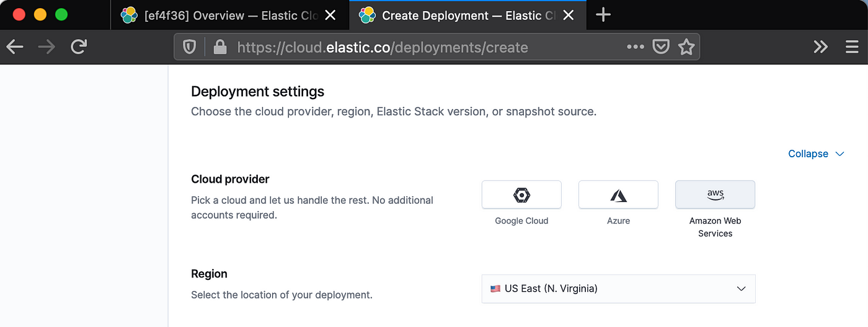Select Google Cloud as provider

[x=521, y=195]
